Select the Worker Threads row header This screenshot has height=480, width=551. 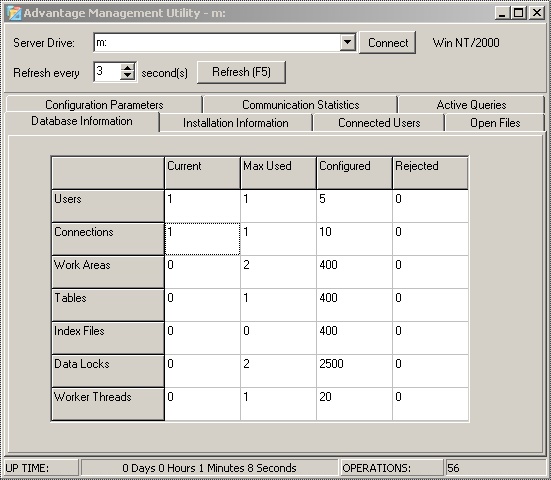coord(108,404)
